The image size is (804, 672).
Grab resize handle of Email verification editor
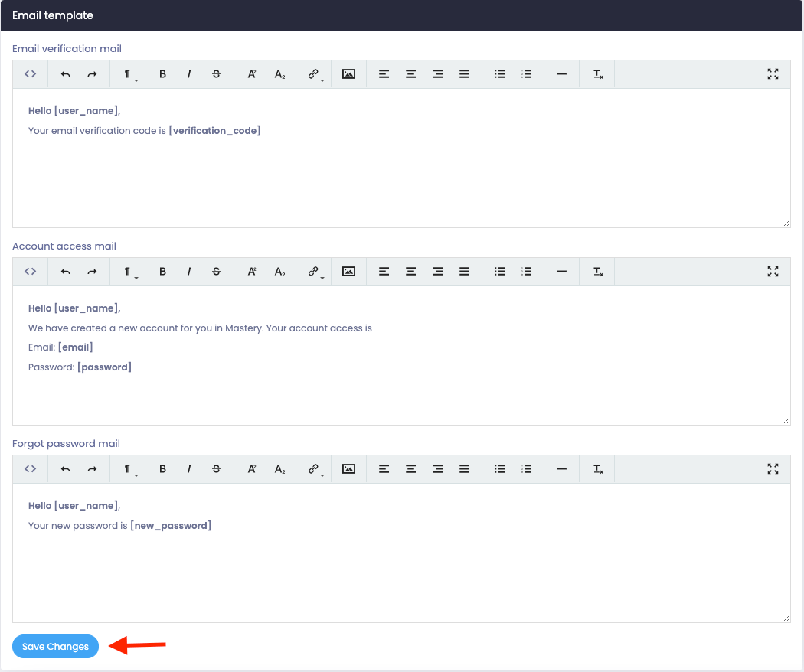(x=786, y=223)
